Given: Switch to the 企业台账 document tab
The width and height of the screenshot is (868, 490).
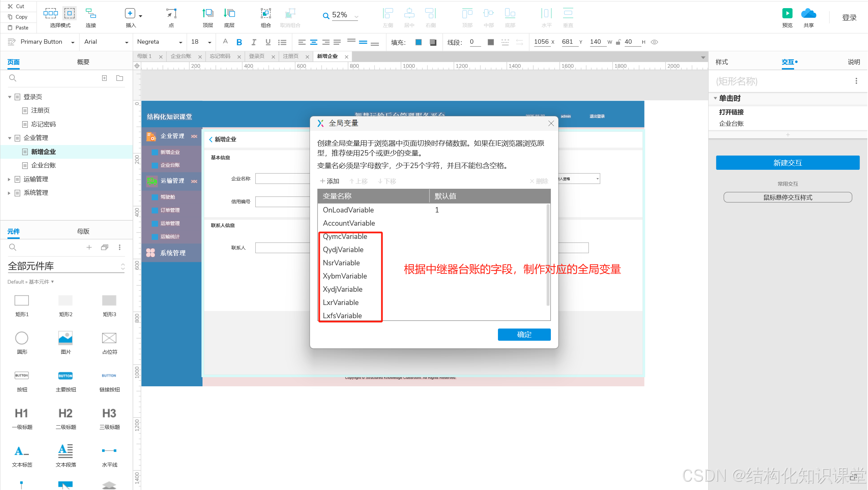Looking at the screenshot, I should point(181,56).
